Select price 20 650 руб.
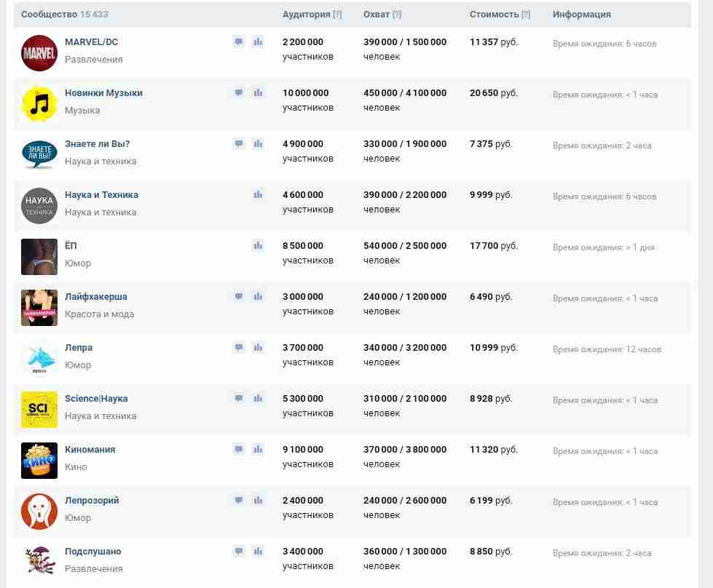The width and height of the screenshot is (713, 588). tap(493, 92)
